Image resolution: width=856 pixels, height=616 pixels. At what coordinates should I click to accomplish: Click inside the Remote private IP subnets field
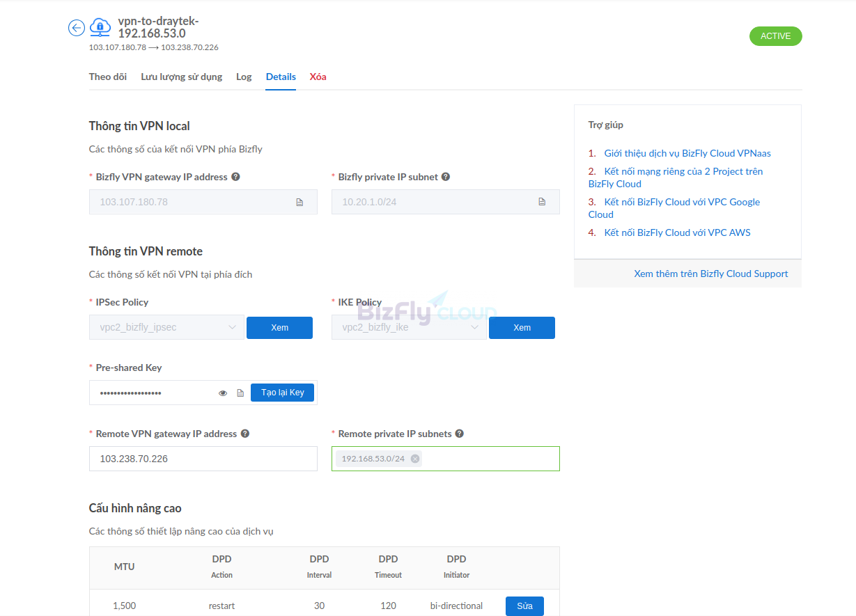point(446,459)
